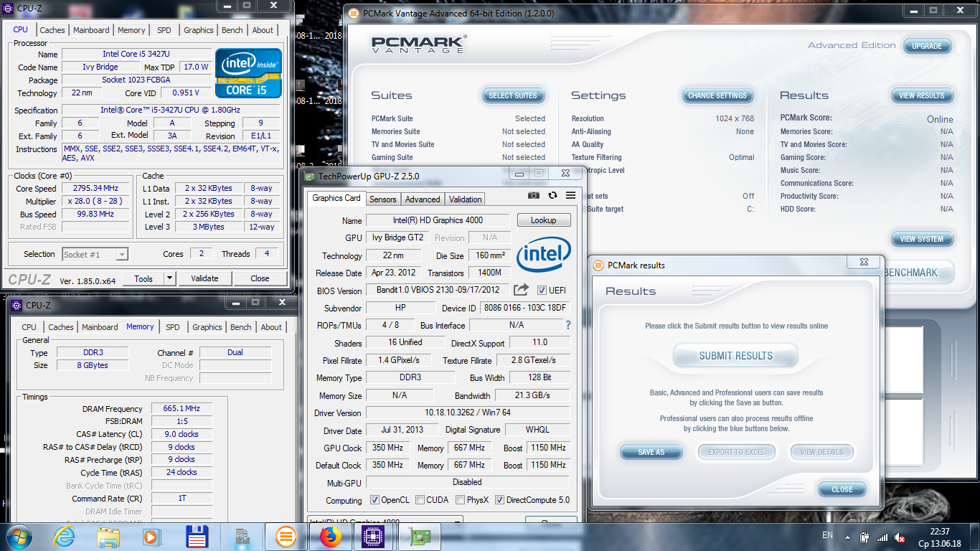
Task: Click the Bandwidth value '21.3 GB/s'
Action: click(x=532, y=395)
